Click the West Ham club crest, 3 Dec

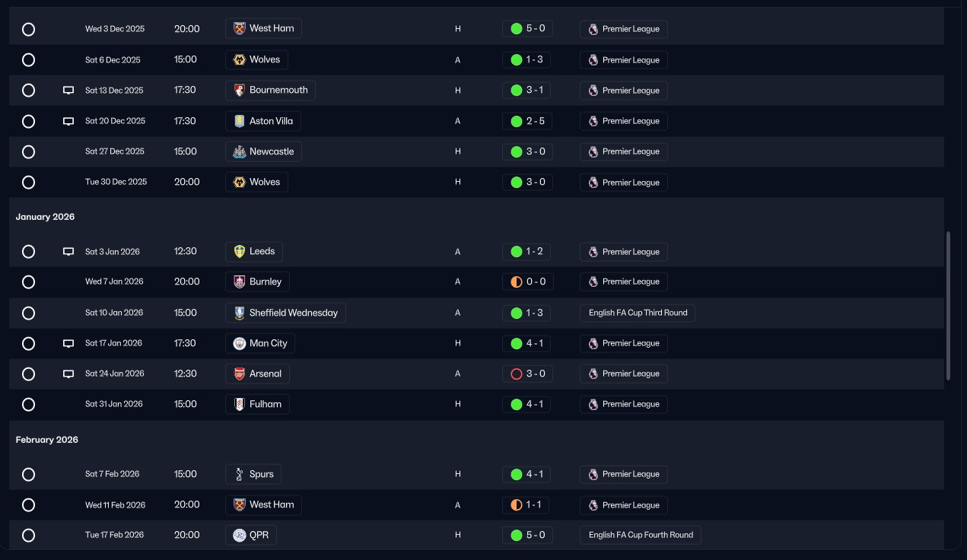239,29
